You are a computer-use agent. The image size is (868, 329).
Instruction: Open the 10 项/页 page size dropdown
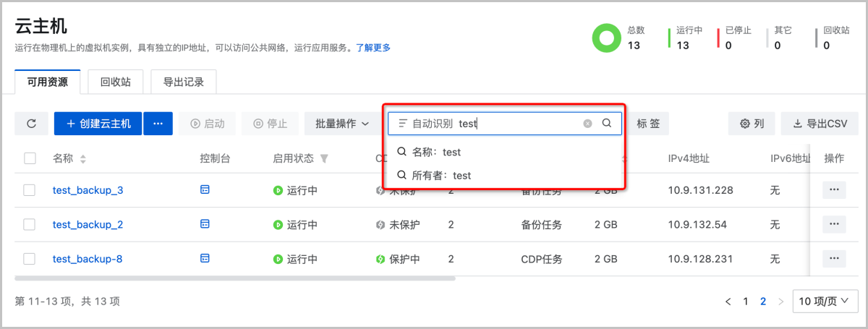(825, 302)
